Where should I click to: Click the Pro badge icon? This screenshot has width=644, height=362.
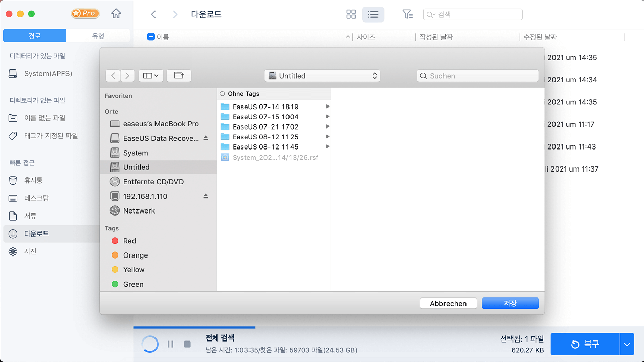pos(85,14)
